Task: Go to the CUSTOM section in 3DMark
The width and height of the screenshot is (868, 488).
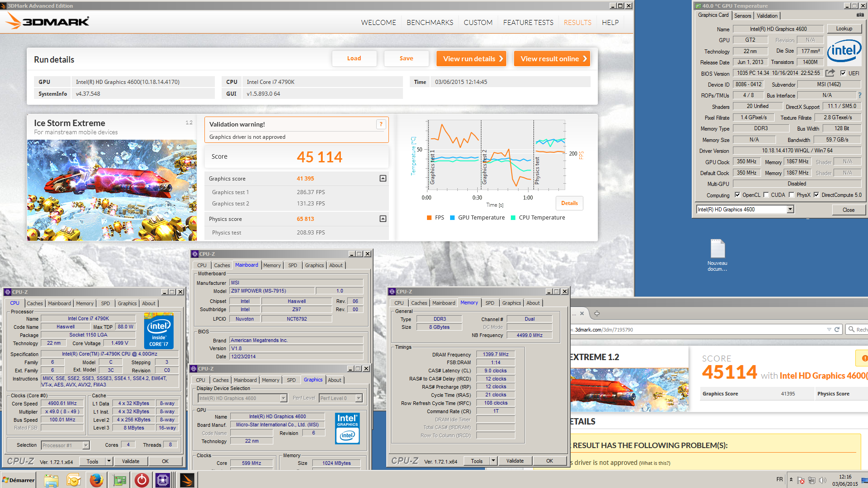Action: (478, 22)
